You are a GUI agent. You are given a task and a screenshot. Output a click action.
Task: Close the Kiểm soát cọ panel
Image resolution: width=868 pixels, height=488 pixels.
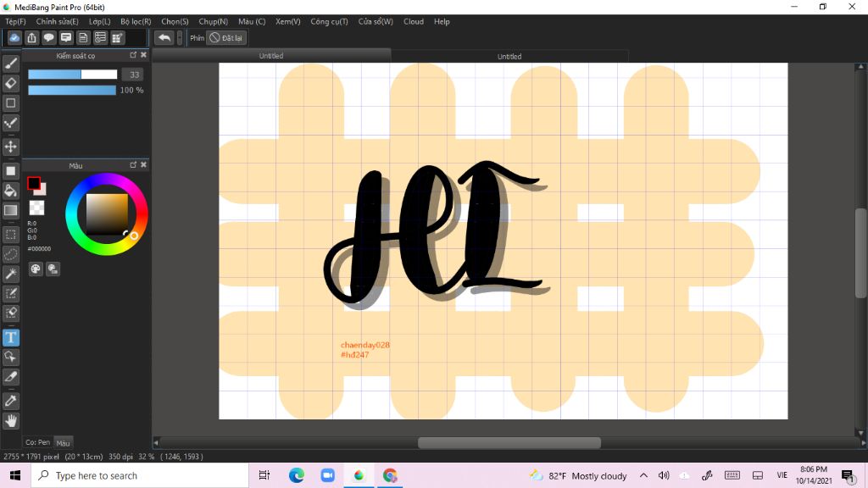click(144, 55)
